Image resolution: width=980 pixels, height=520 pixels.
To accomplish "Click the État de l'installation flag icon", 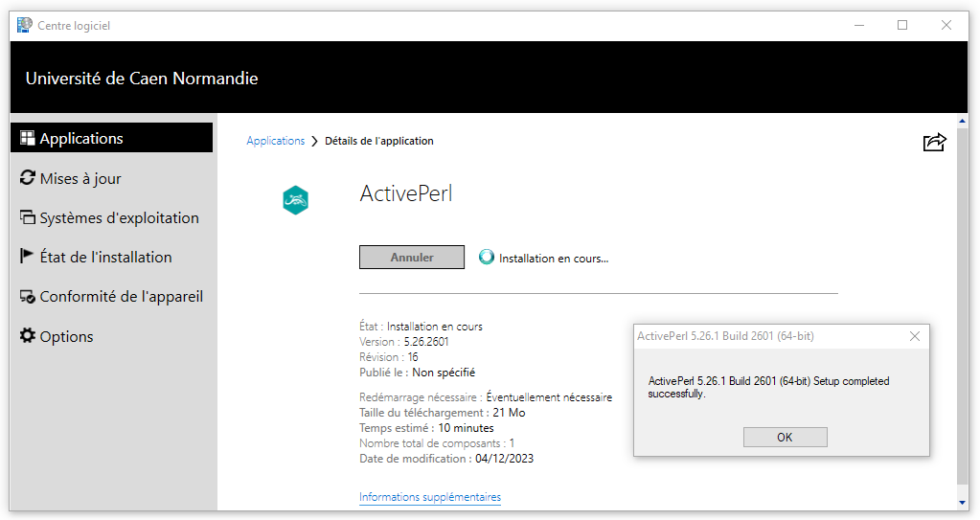I will pyautogui.click(x=28, y=257).
